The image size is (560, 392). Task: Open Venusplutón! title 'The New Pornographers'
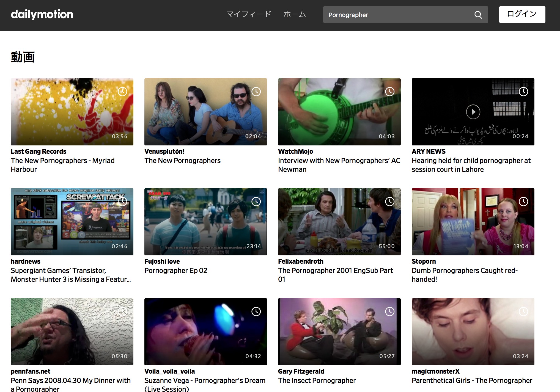pos(183,161)
